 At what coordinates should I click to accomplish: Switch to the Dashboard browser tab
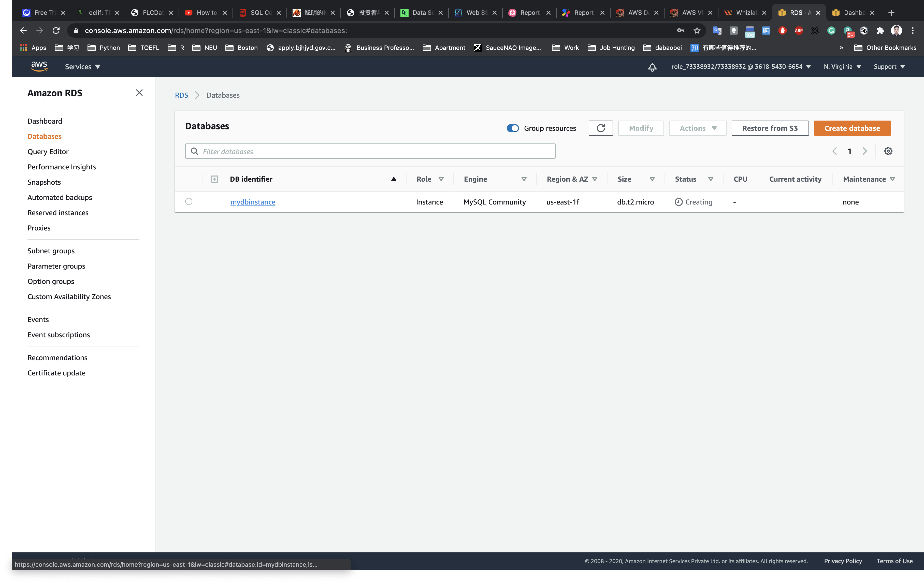[853, 13]
